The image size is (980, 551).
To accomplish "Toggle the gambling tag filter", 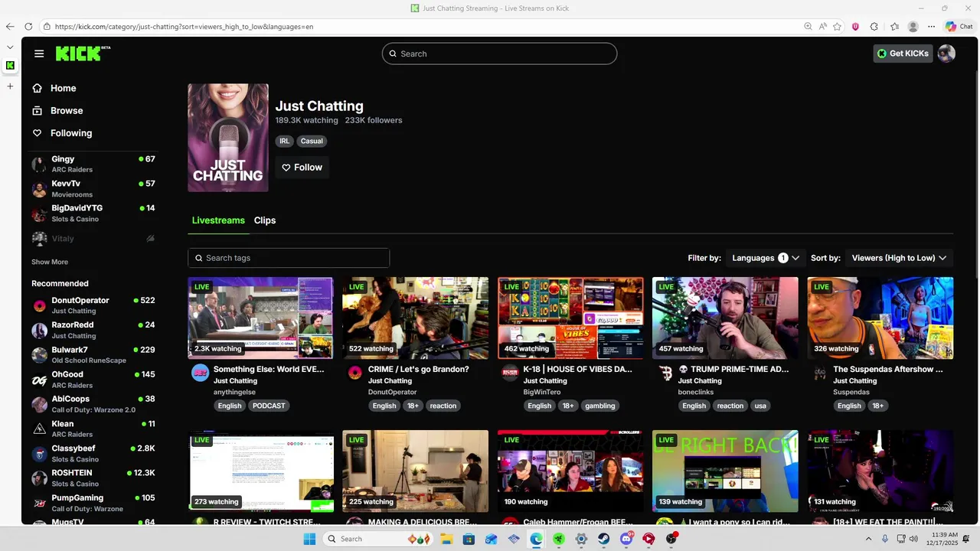I will pyautogui.click(x=600, y=406).
